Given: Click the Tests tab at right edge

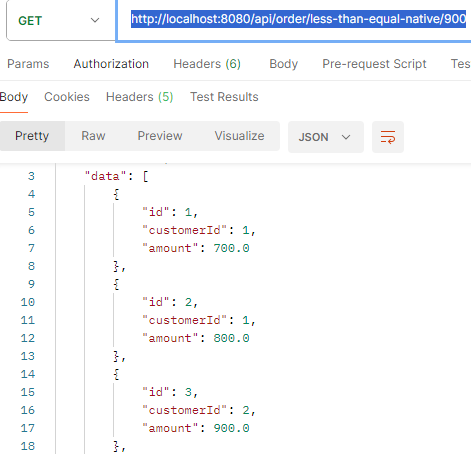Looking at the screenshot, I should [x=461, y=64].
